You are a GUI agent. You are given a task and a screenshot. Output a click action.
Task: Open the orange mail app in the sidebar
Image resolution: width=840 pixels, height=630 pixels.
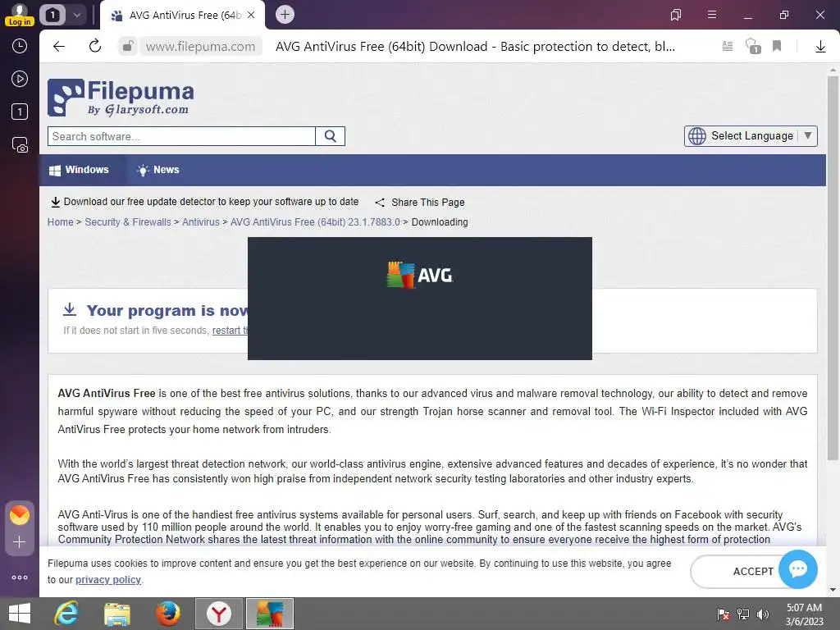point(20,515)
